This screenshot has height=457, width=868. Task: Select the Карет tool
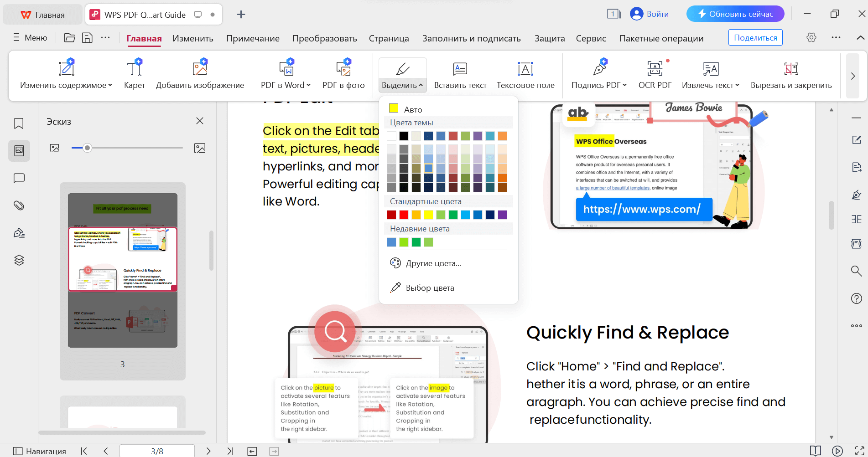coord(135,74)
